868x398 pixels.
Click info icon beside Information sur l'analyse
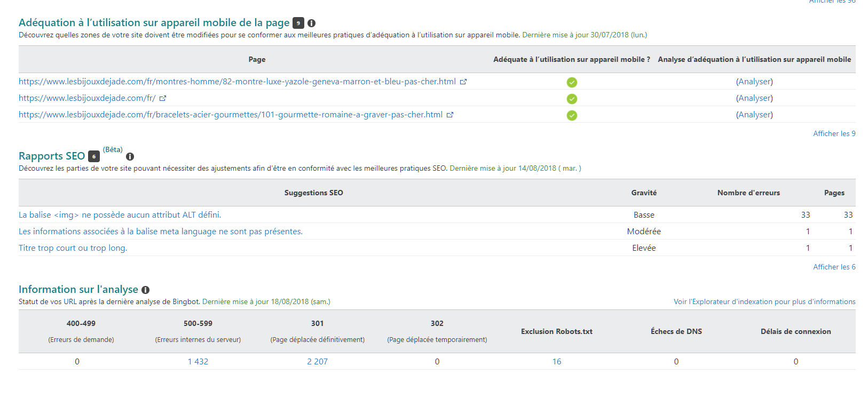(145, 290)
